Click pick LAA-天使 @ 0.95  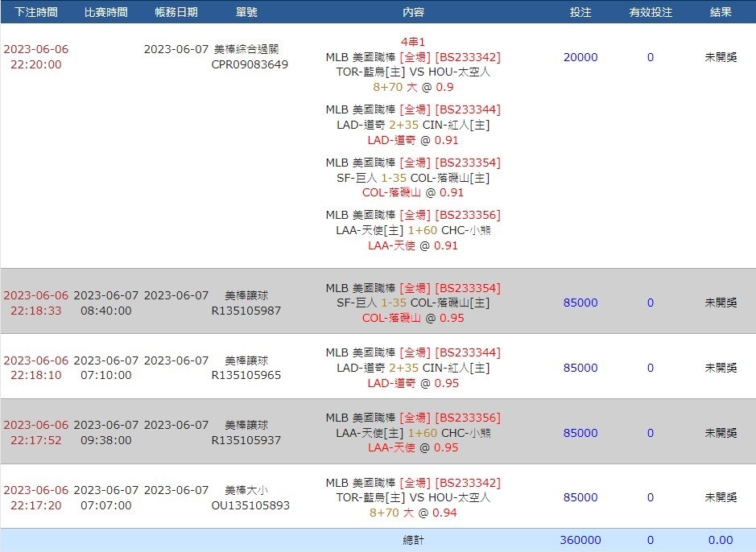point(413,448)
